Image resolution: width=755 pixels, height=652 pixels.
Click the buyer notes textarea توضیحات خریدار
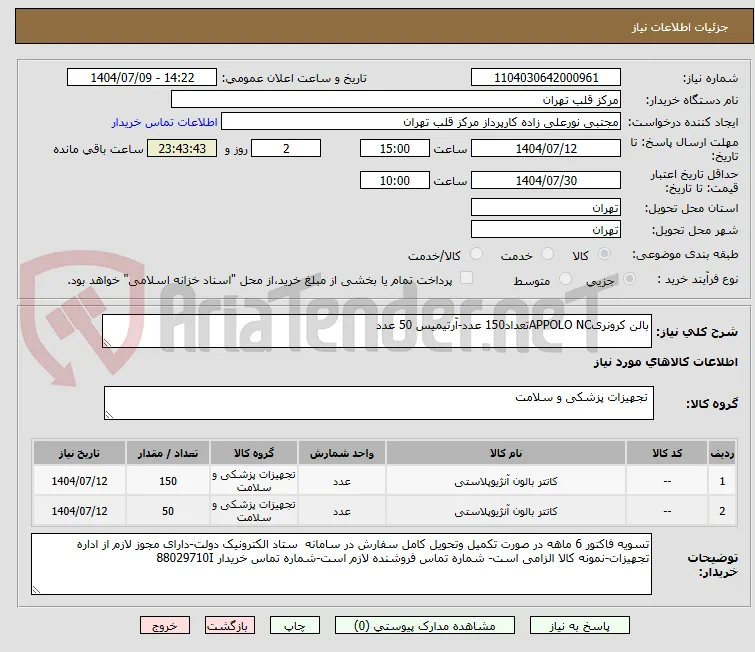tap(341, 564)
